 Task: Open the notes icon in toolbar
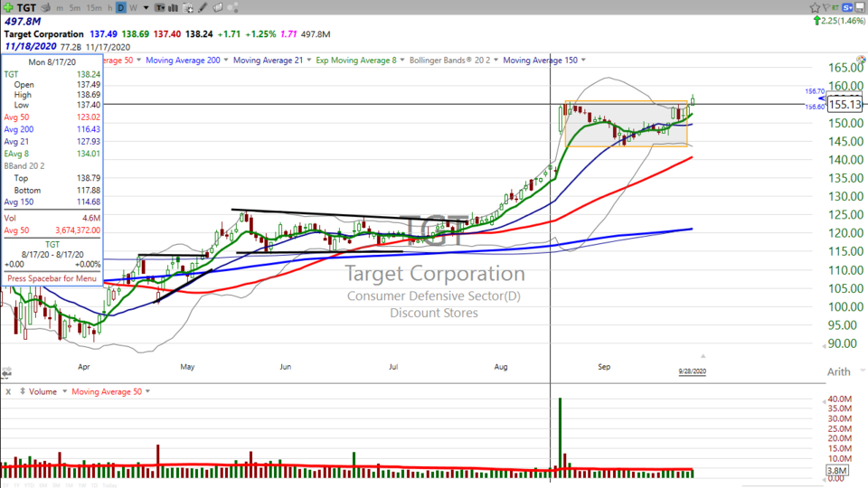tap(218, 8)
